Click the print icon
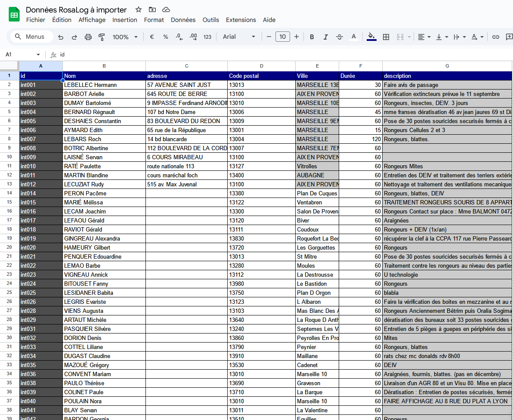This screenshot has height=420, width=513. [88, 37]
